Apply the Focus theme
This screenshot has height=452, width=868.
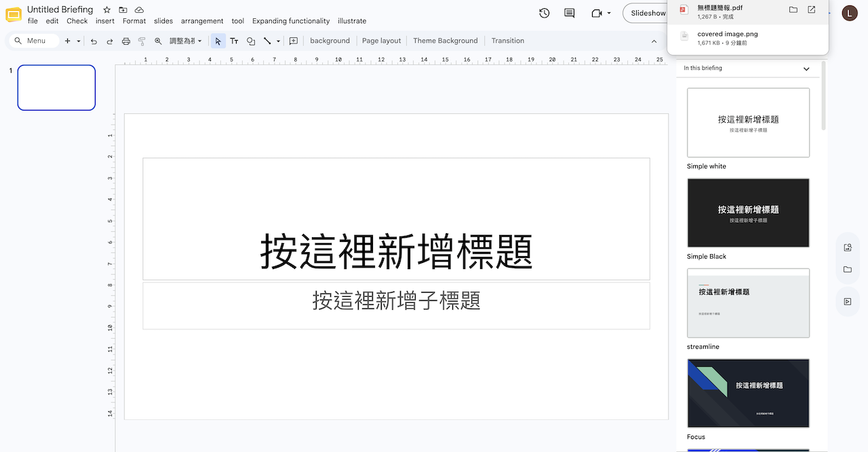[748, 393]
